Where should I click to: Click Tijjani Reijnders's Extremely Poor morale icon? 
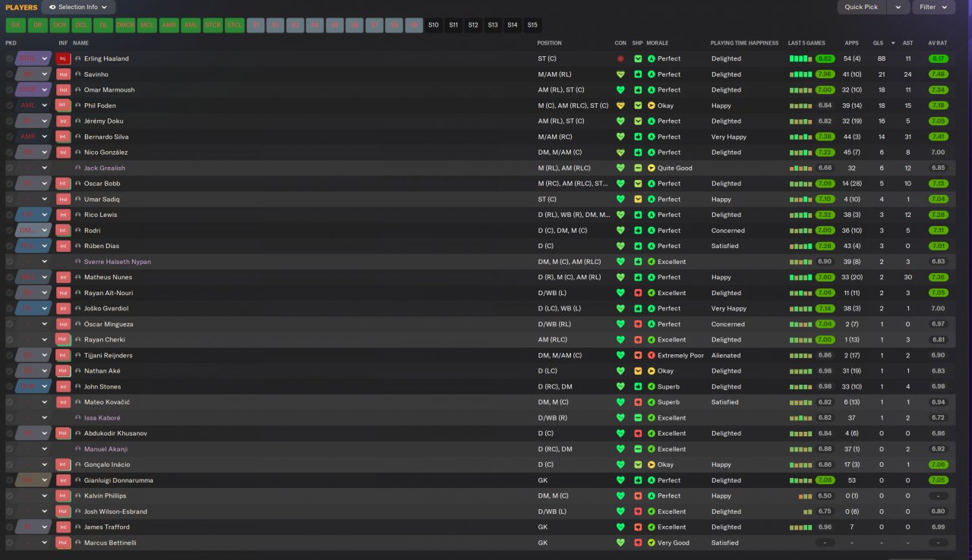[x=651, y=355]
